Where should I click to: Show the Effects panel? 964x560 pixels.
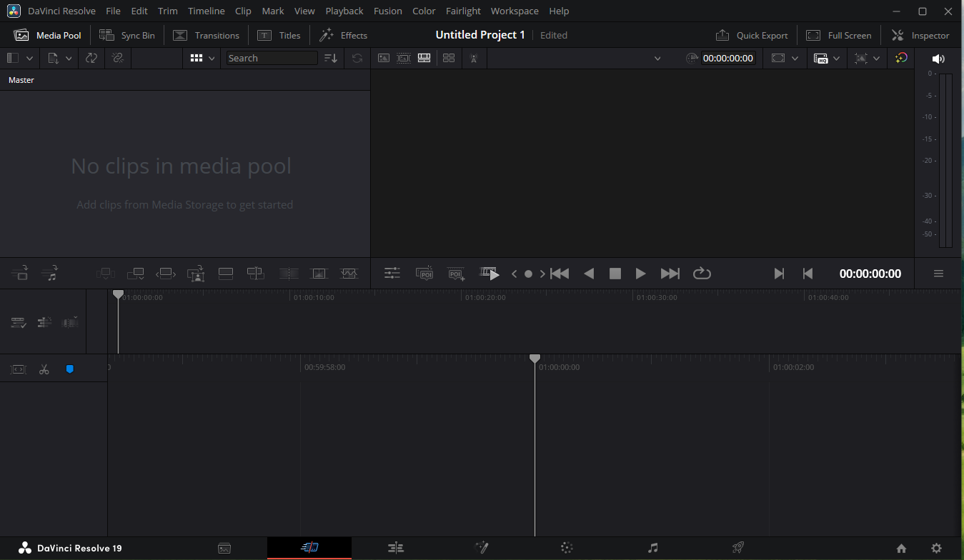[x=343, y=35]
